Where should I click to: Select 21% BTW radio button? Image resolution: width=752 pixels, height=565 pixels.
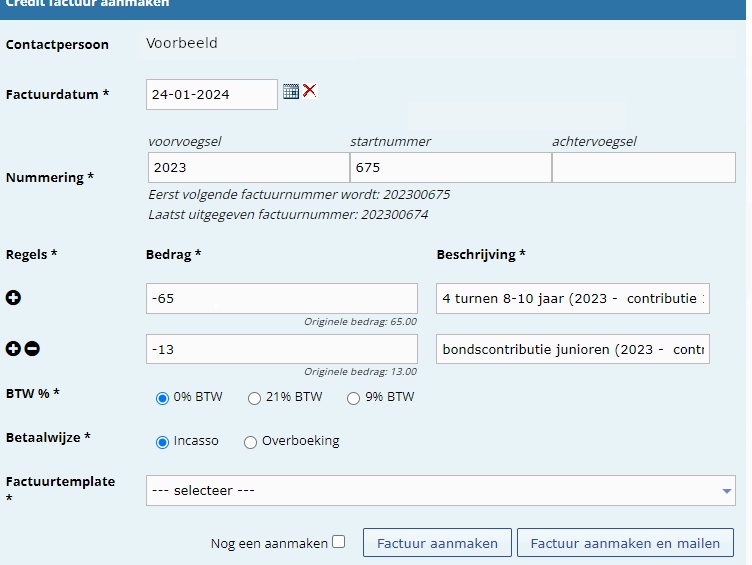click(254, 398)
